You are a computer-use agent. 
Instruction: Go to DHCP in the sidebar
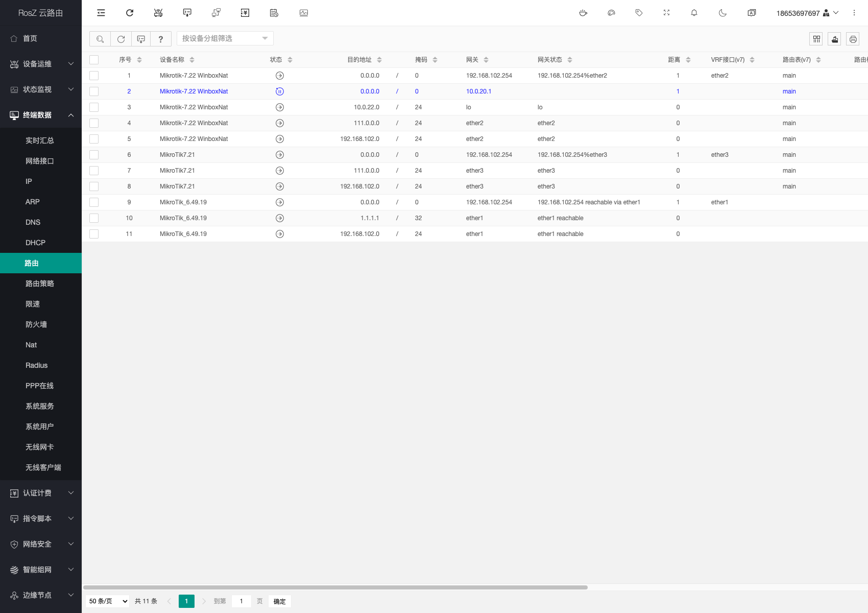coord(35,243)
